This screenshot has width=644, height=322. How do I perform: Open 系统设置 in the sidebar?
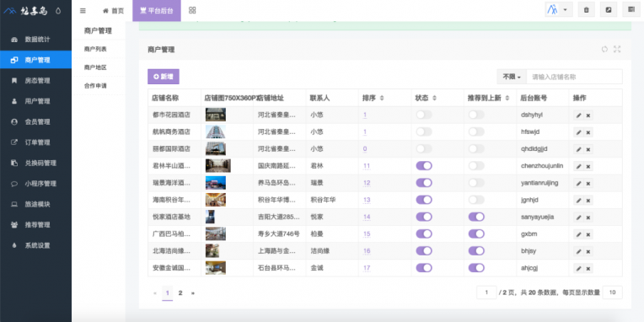(x=35, y=245)
